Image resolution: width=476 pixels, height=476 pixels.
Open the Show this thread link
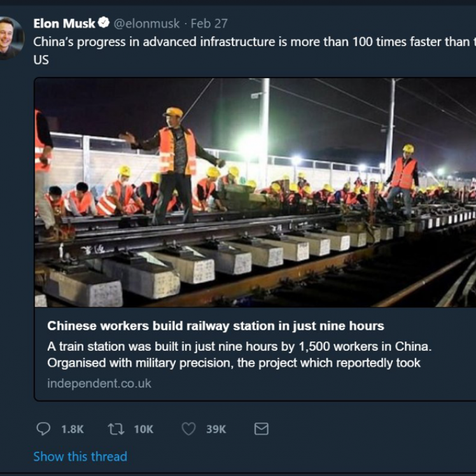click(x=80, y=456)
